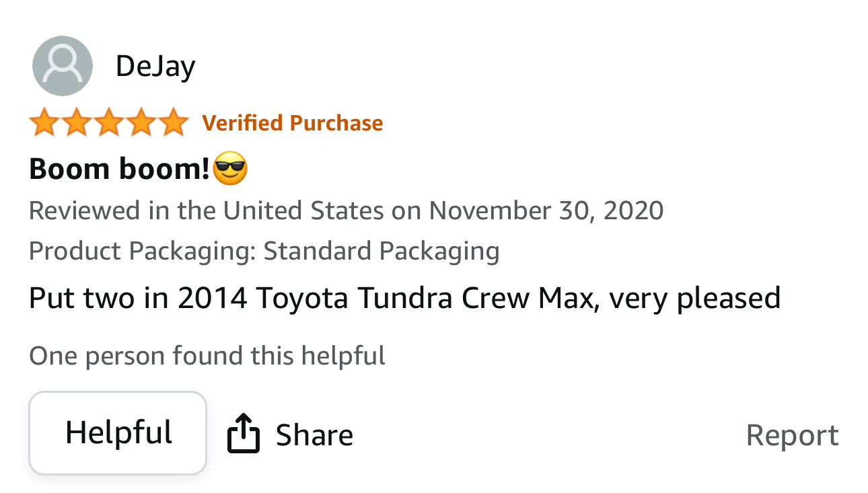Click the Product Packaging: Standard Packaging line
Viewport: 868px width, 493px height.
(x=264, y=251)
